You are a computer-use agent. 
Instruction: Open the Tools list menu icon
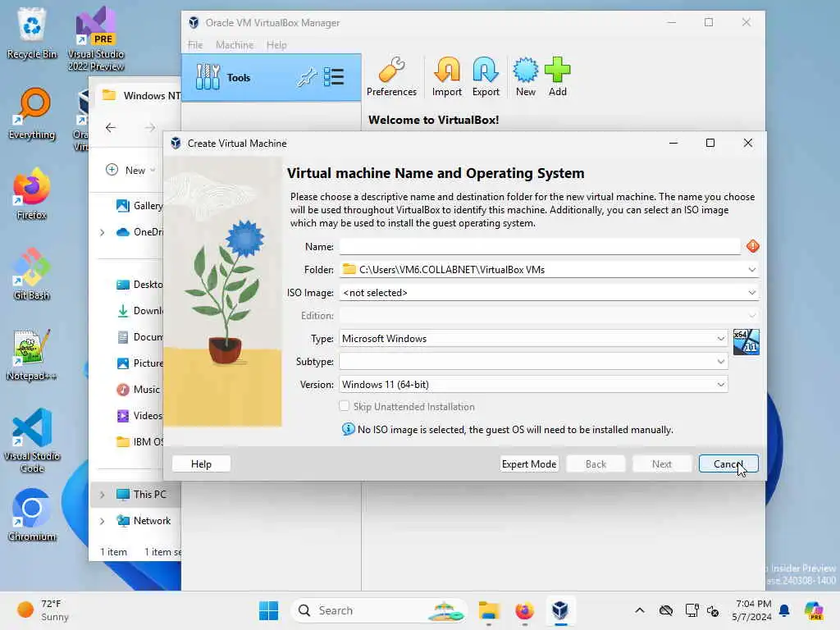[x=334, y=77]
